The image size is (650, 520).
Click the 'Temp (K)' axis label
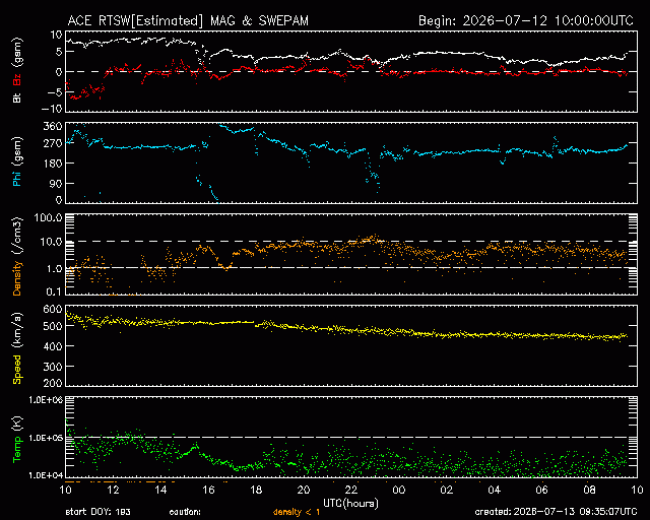(x=17, y=440)
